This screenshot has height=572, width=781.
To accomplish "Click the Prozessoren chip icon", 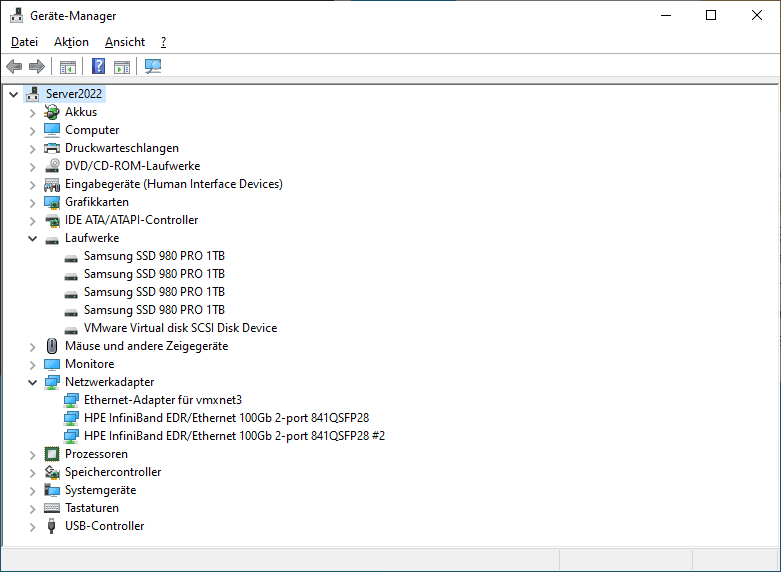I will pos(52,454).
